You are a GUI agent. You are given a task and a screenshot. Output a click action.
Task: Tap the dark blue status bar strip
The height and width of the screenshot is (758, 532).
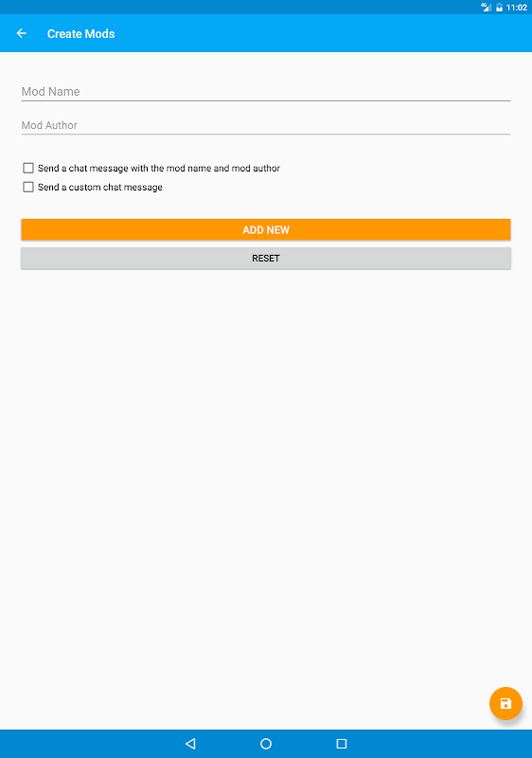(241, 8)
